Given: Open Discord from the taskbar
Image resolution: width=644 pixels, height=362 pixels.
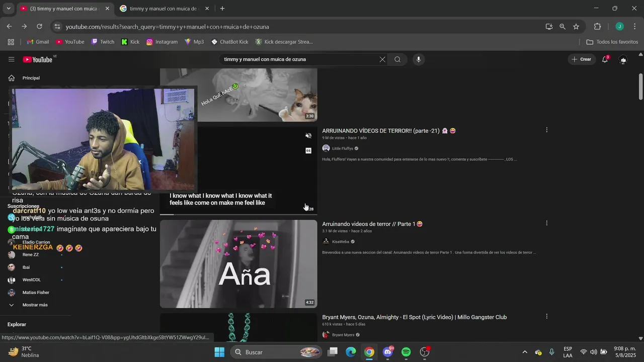Looking at the screenshot, I should point(387,352).
